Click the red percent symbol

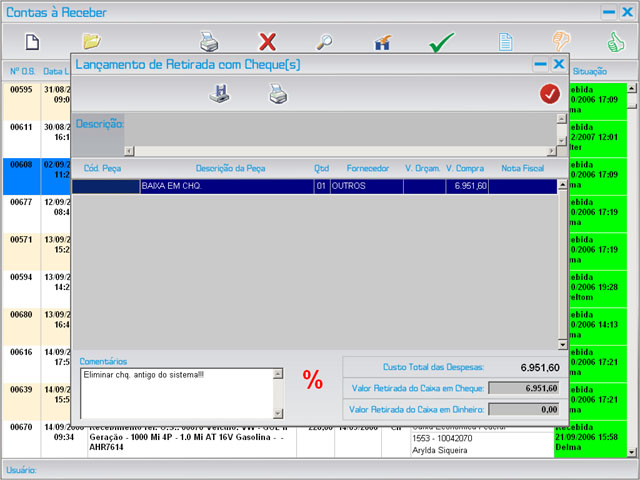[313, 380]
